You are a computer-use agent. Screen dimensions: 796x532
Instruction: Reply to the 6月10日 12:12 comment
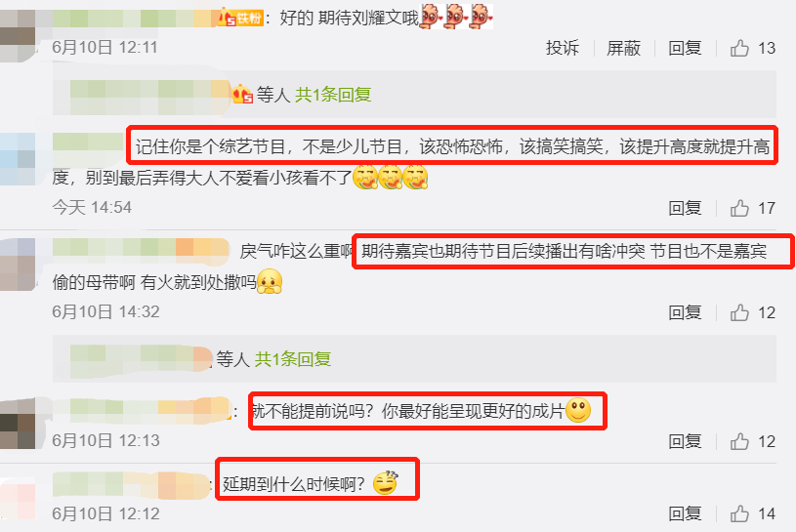click(x=685, y=513)
